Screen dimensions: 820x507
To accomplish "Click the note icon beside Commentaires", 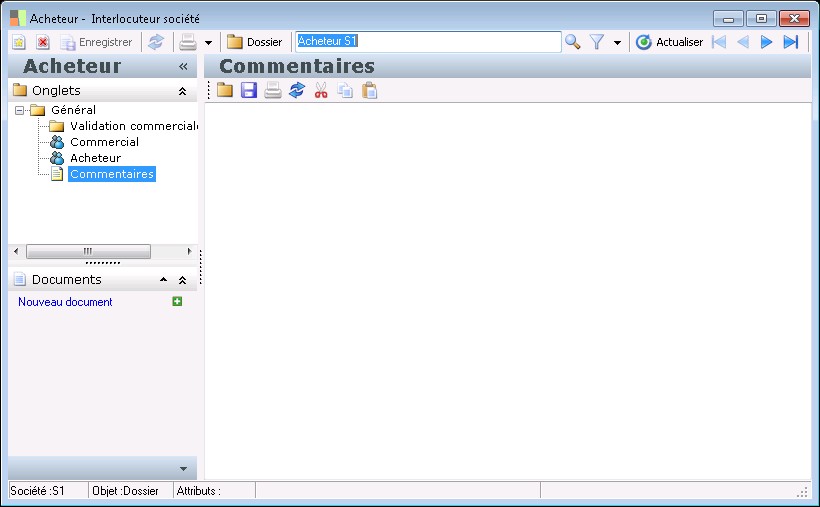I will 56,174.
